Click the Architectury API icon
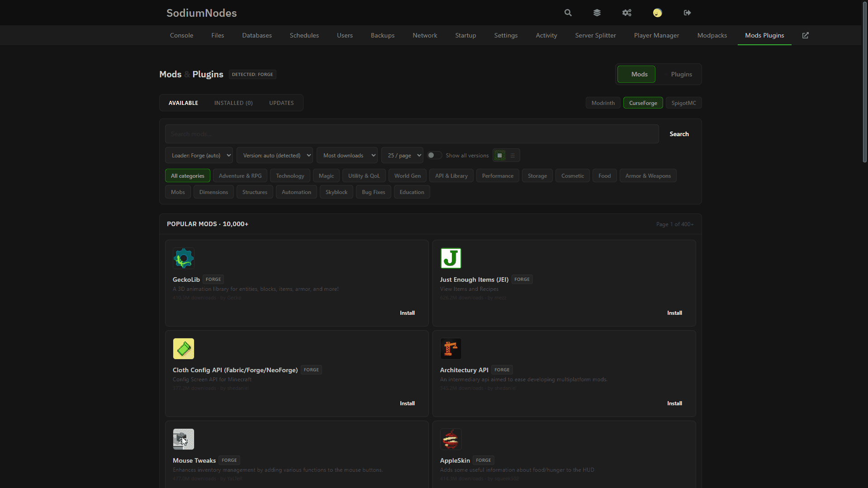The image size is (868, 488). point(451,349)
